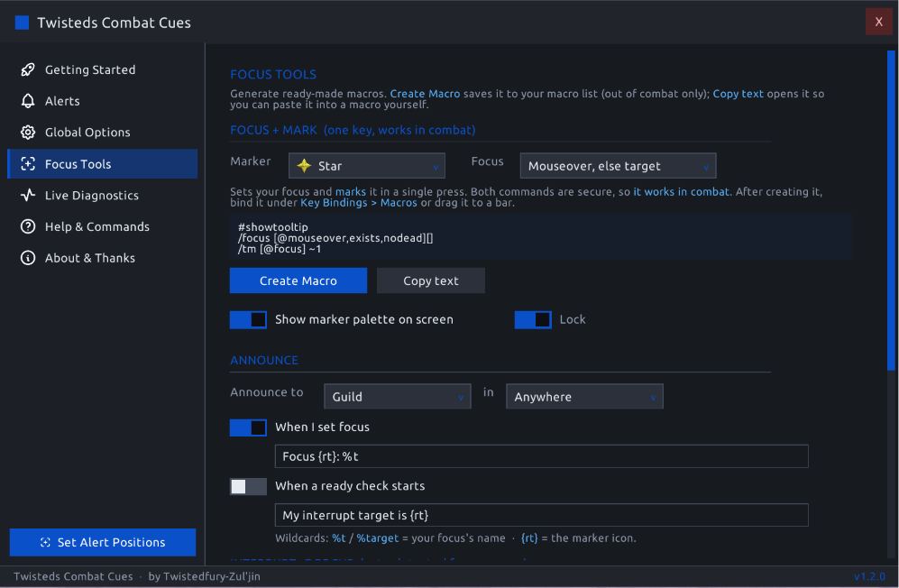Click the Key Bindings > Macros link
The width and height of the screenshot is (899, 588).
click(359, 203)
